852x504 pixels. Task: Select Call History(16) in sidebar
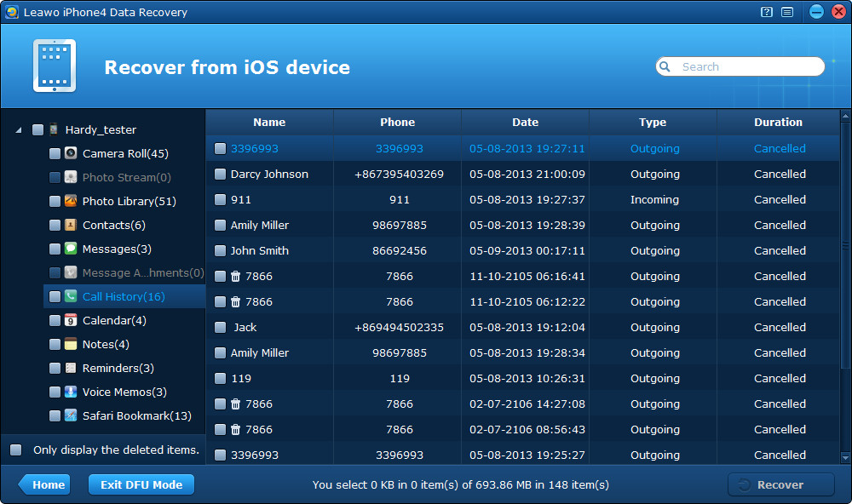[x=124, y=296]
